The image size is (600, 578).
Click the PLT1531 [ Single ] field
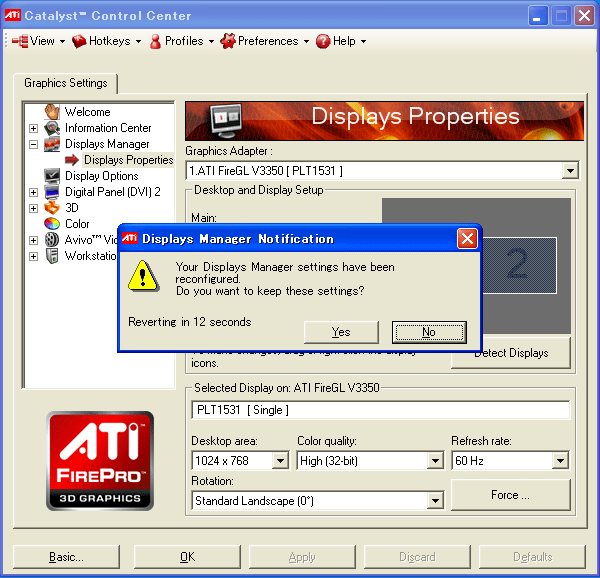[381, 410]
